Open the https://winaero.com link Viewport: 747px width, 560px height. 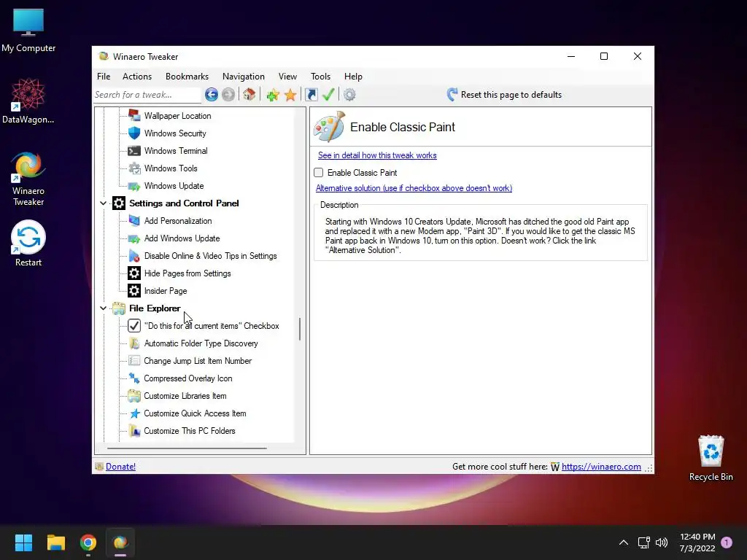click(x=601, y=467)
